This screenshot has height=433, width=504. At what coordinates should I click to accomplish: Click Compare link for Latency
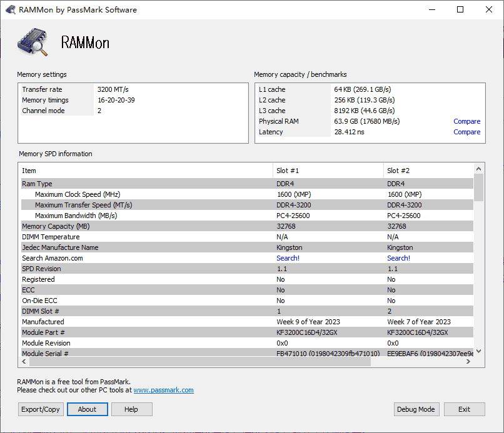(466, 132)
